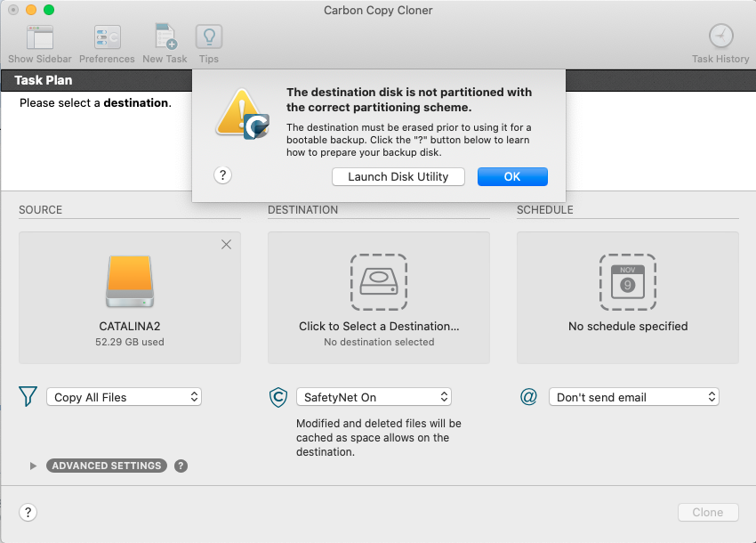Expand Advanced Settings disclosure triangle

(33, 466)
